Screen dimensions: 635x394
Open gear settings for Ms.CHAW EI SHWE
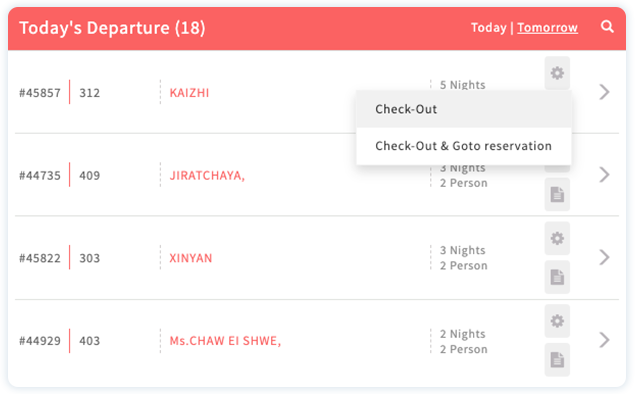(x=557, y=321)
